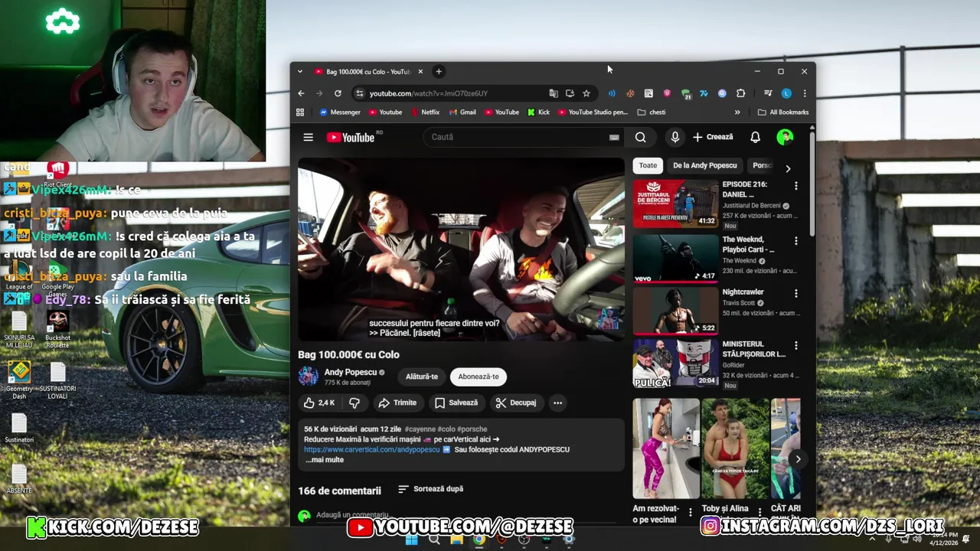Open Chrome profile avatar
The image size is (980, 551).
[x=786, y=93]
